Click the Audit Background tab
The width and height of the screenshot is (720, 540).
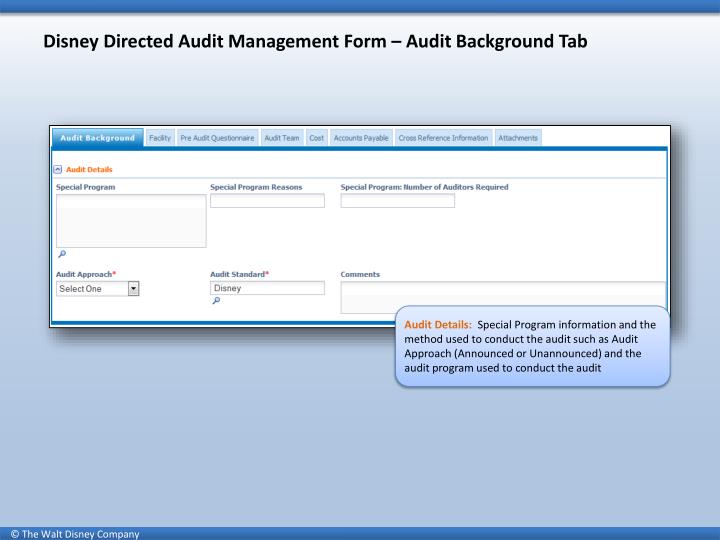[98, 137]
